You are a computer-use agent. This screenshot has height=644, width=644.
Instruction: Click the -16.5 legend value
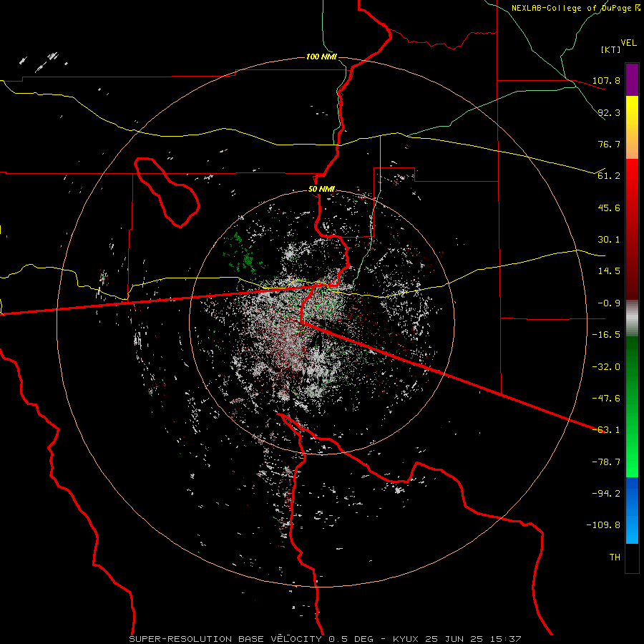(x=606, y=335)
